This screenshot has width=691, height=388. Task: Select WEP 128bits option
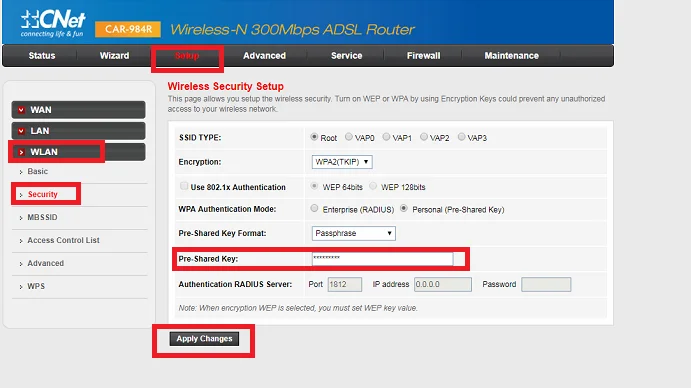pos(373,186)
